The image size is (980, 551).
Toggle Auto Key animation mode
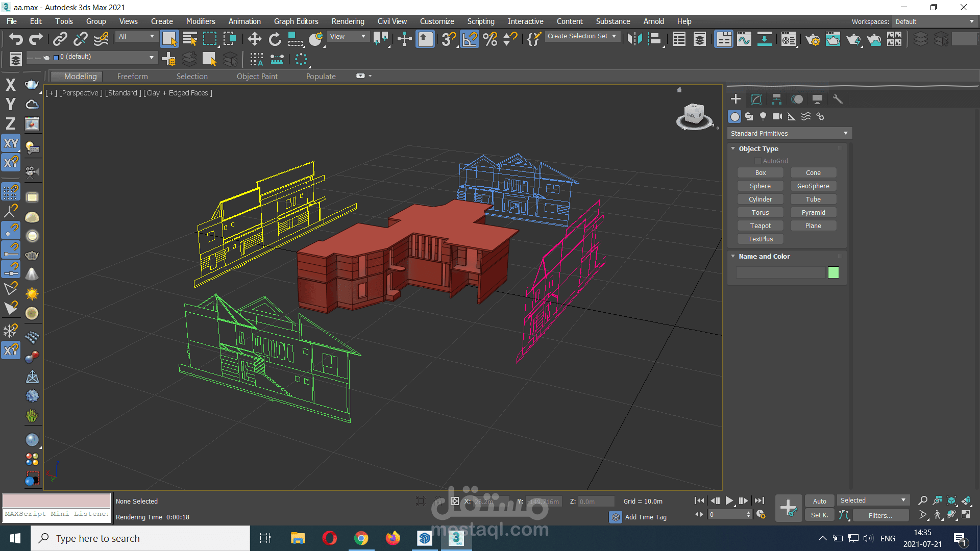[819, 501]
